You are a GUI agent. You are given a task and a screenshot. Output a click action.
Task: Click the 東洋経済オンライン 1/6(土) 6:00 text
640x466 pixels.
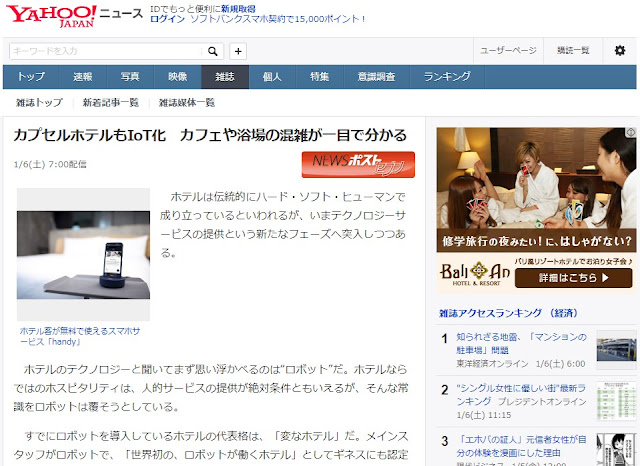(x=521, y=364)
